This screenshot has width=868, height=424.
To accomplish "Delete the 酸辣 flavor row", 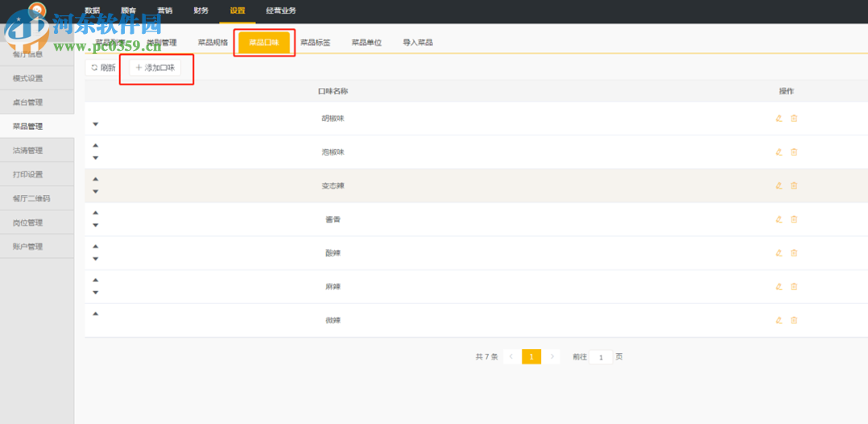I will pos(794,253).
